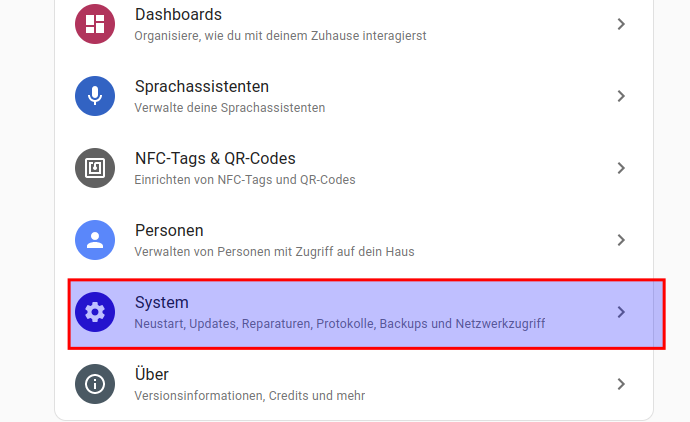
Task: Click 'Versionsinformationen, Credits und mehr' text
Action: [x=250, y=396]
